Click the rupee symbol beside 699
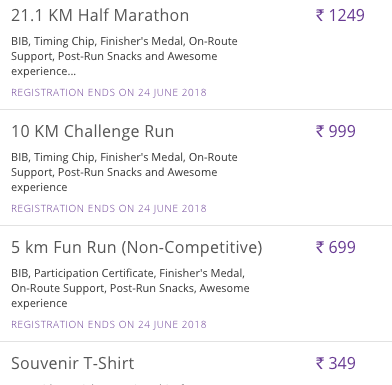 320,247
